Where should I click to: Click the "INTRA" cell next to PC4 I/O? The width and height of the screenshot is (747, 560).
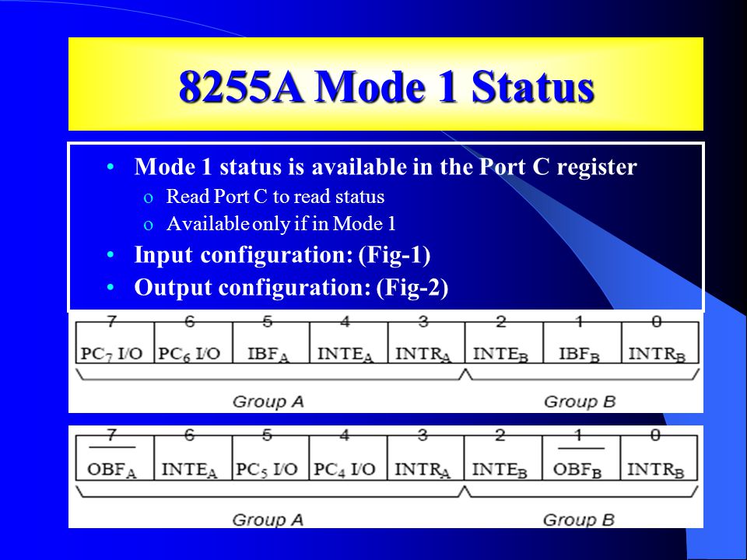coord(426,459)
